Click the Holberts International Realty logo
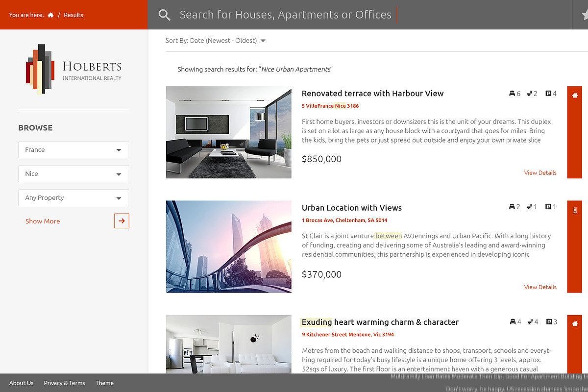This screenshot has width=588, height=392. [74, 70]
